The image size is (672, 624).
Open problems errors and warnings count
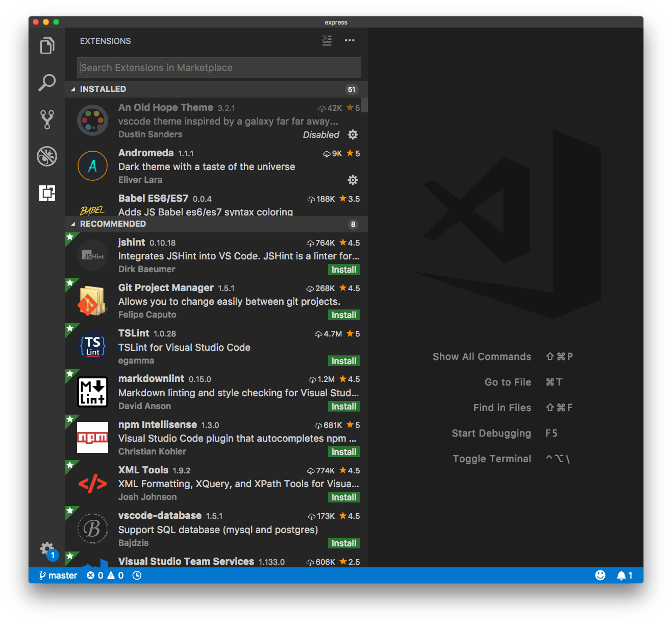pyautogui.click(x=105, y=575)
